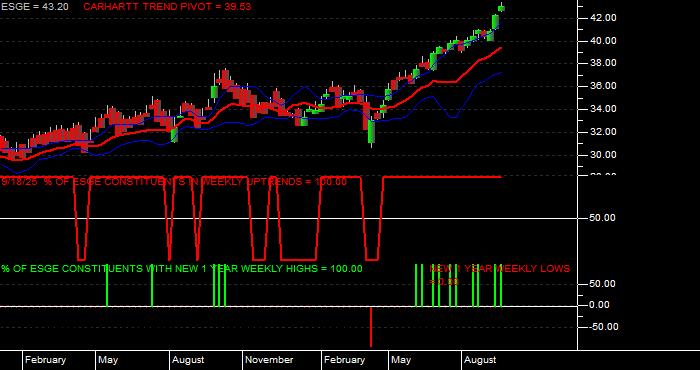This screenshot has height=370, width=700.
Task: Click the CARHARTT TREND PIVOT = 39.53 label
Action: (x=167, y=7)
